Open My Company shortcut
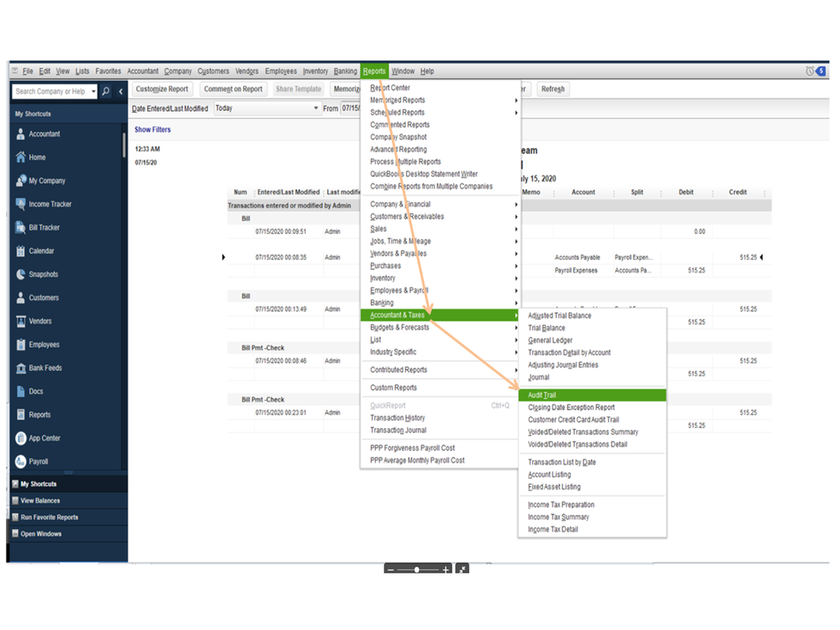840x630 pixels. pos(40,181)
